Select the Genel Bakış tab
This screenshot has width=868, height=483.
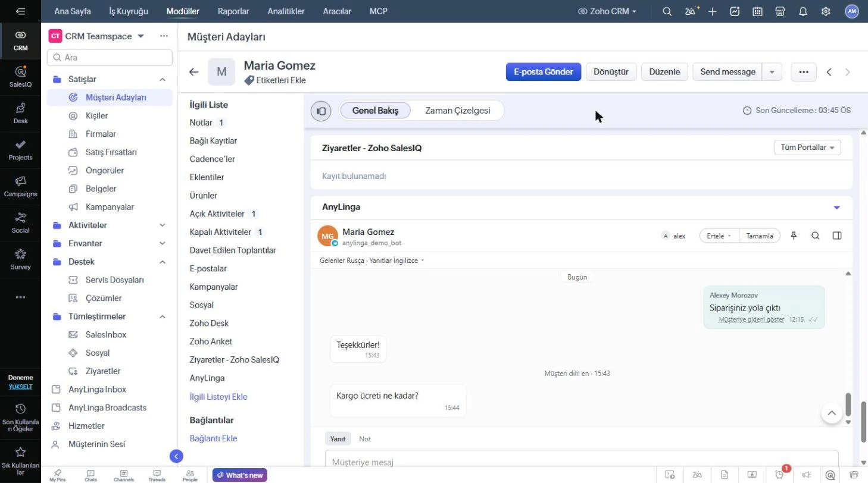tap(375, 111)
